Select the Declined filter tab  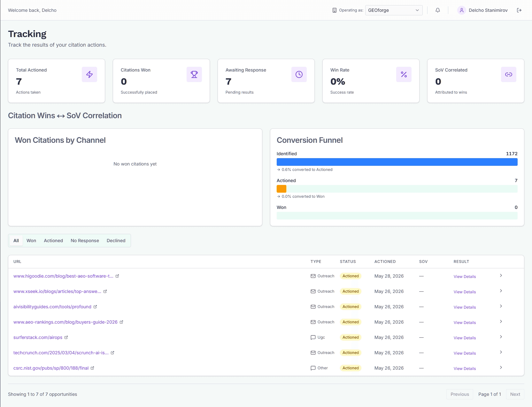[116, 241]
